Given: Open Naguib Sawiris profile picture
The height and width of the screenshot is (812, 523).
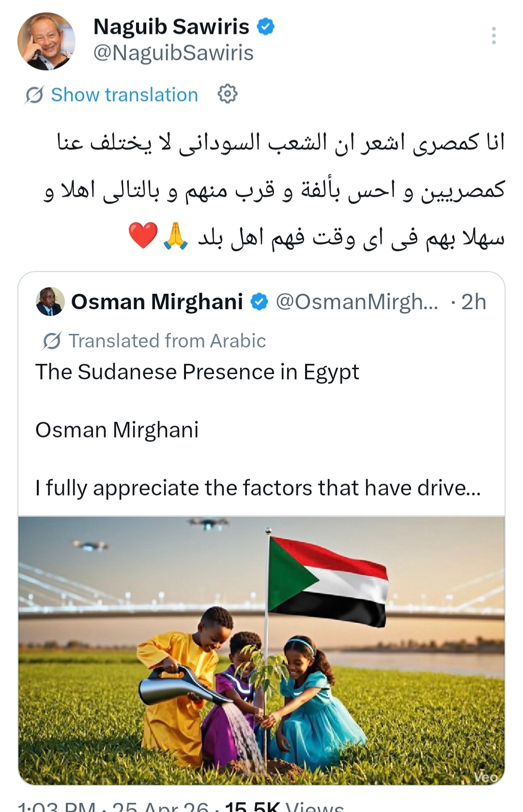Looking at the screenshot, I should click(x=46, y=42).
